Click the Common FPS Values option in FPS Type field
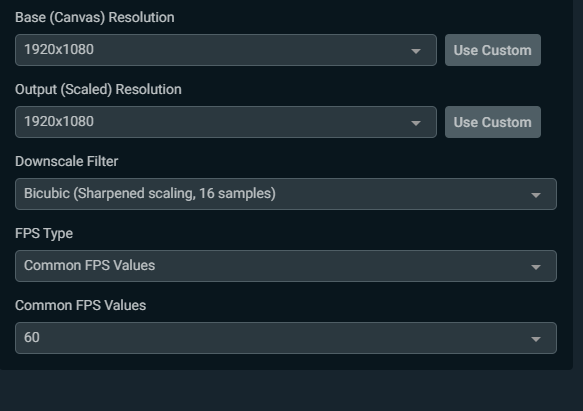 pyautogui.click(x=89, y=266)
